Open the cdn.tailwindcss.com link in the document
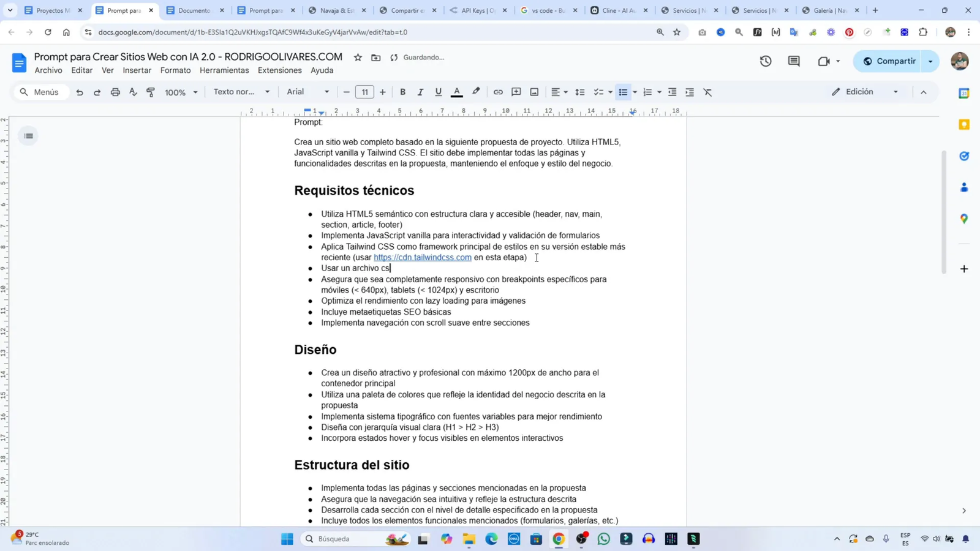 pyautogui.click(x=423, y=257)
